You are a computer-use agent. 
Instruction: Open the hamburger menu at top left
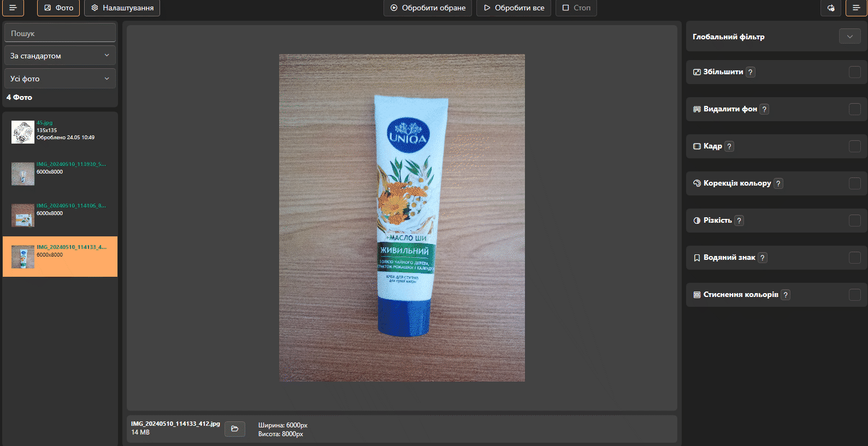pos(13,8)
